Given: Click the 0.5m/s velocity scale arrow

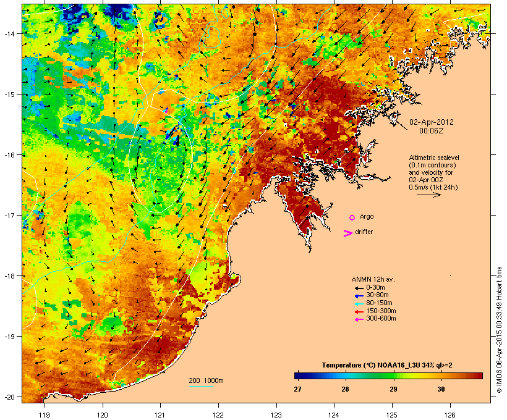Looking at the screenshot, I should click(x=428, y=195).
